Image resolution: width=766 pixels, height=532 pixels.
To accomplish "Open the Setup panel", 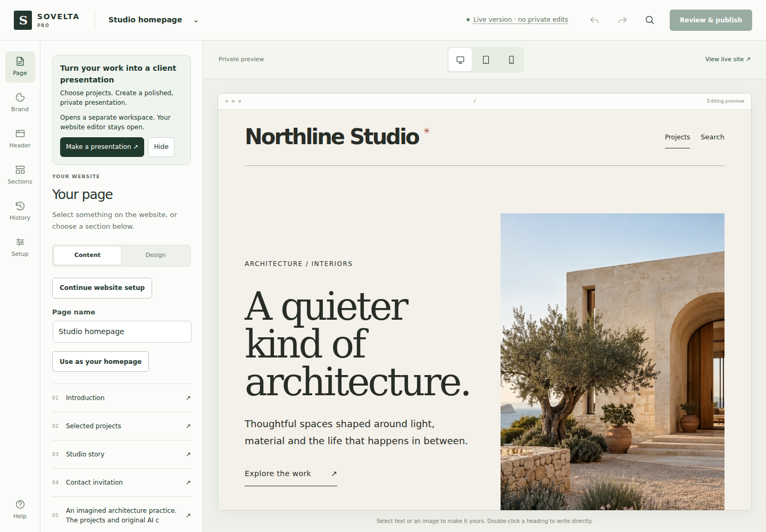I will (x=20, y=247).
